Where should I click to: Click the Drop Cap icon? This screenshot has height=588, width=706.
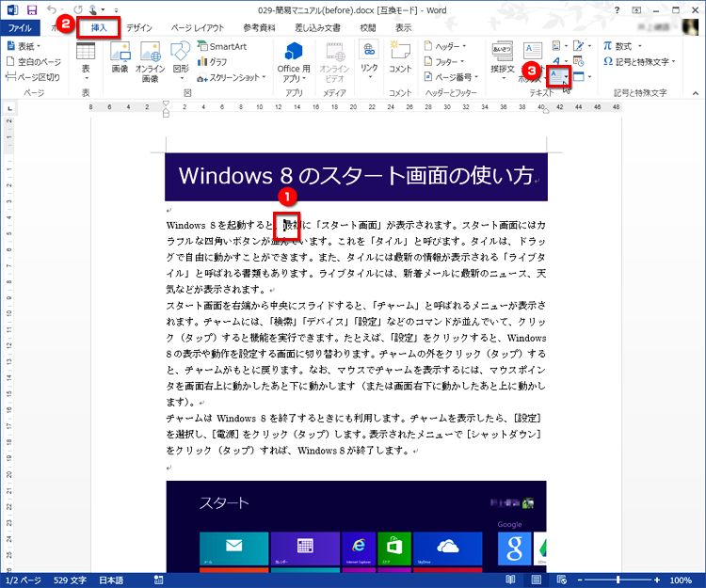(558, 76)
